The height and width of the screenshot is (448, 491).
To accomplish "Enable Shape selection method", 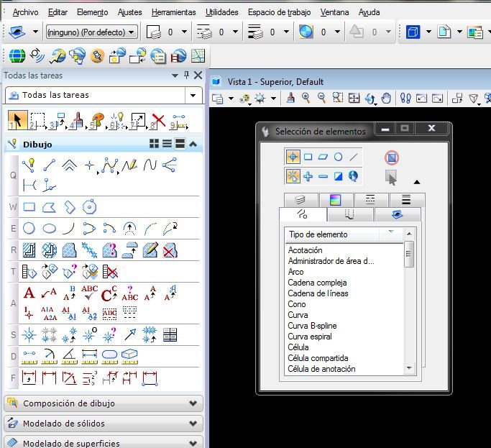I will tap(323, 157).
